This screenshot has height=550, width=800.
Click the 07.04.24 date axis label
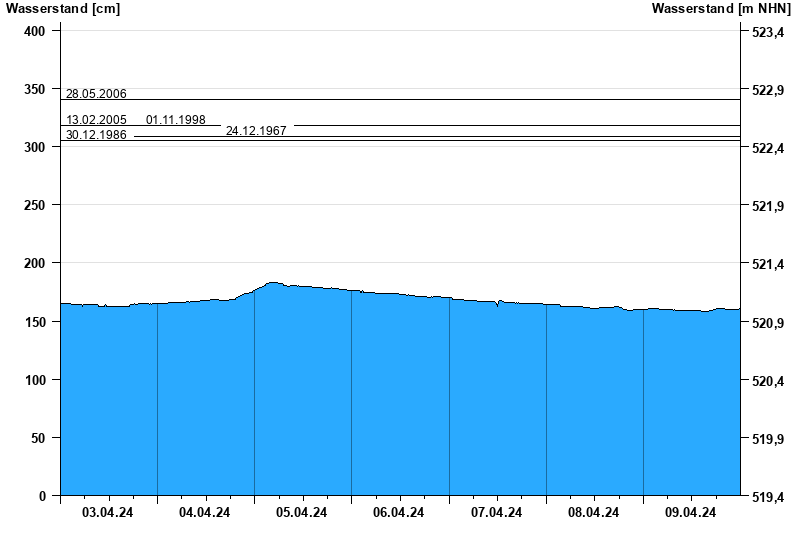[x=496, y=513]
